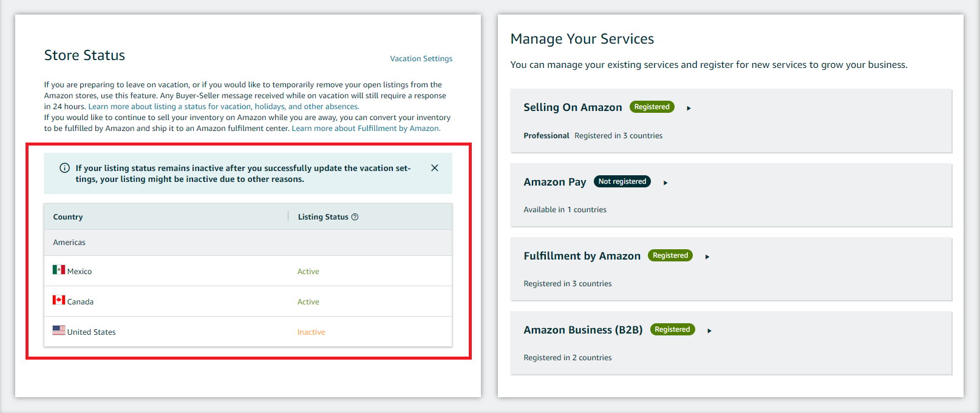Click the Americas region row

[248, 243]
